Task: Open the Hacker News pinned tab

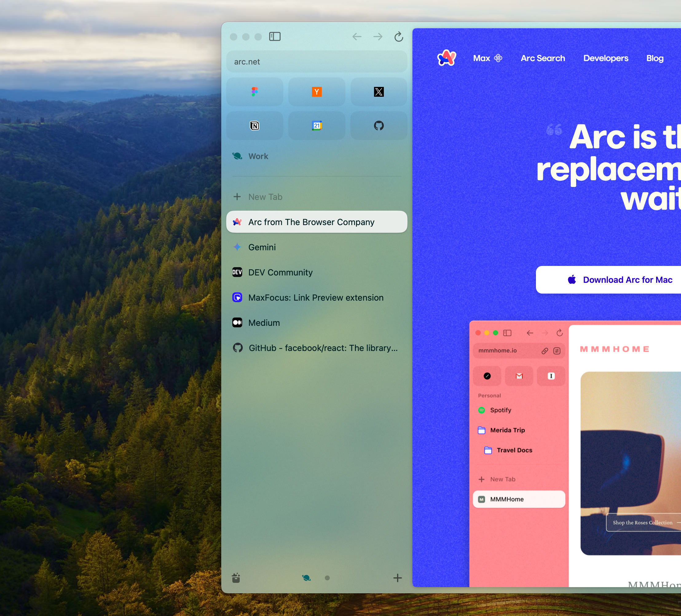Action: [x=317, y=92]
